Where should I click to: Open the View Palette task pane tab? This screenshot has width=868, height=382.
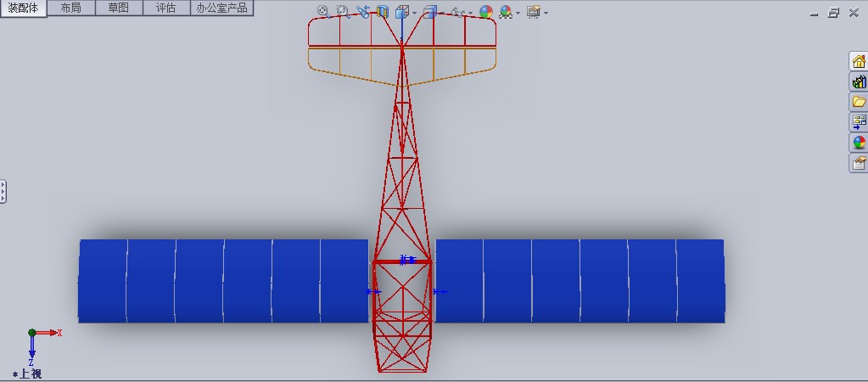[x=859, y=121]
